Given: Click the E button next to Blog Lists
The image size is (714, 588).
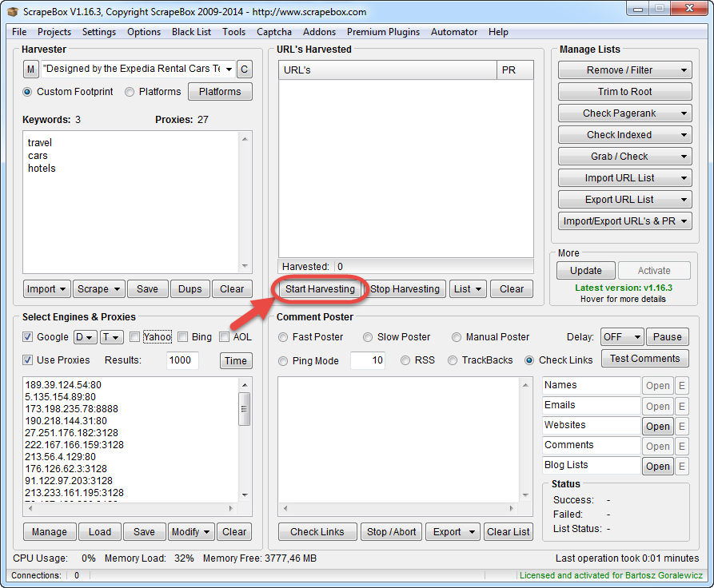Looking at the screenshot, I should coord(682,466).
